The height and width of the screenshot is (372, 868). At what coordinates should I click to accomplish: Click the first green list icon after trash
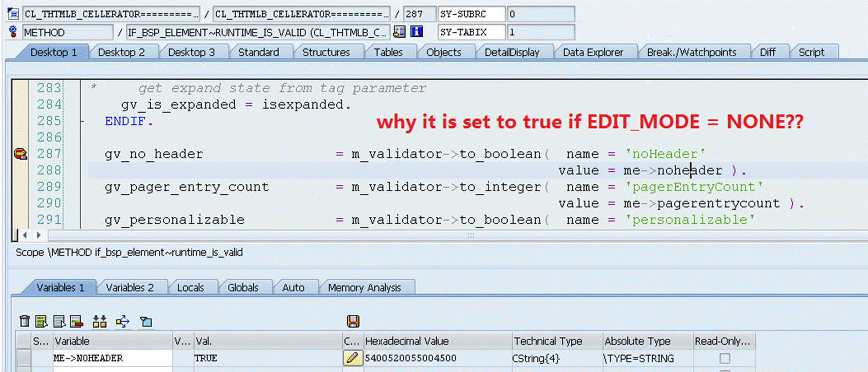(x=41, y=321)
